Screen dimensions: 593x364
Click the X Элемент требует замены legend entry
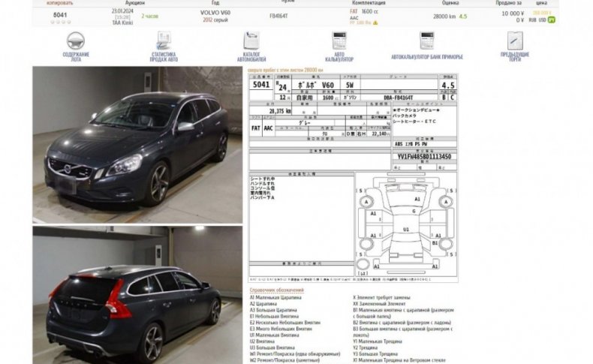click(381, 297)
